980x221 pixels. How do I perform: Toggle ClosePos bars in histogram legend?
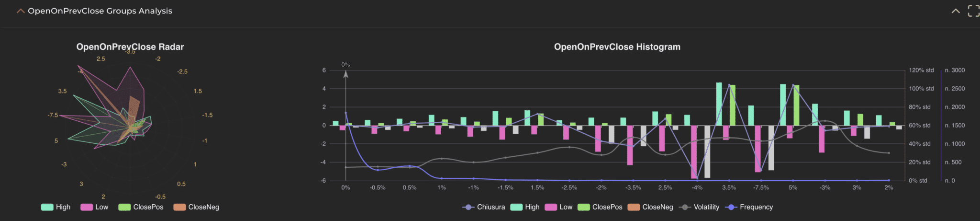coord(600,207)
